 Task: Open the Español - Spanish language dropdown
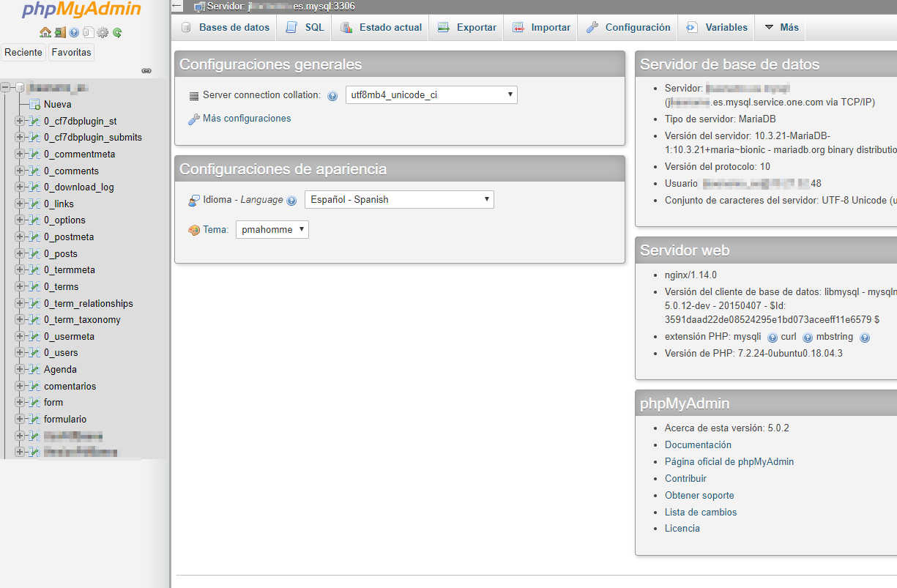coord(399,199)
